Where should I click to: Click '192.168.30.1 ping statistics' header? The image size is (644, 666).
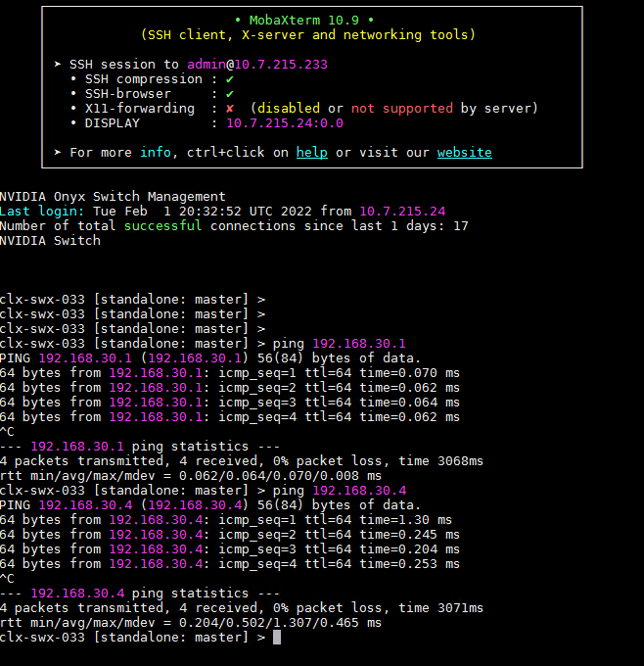[140, 447]
